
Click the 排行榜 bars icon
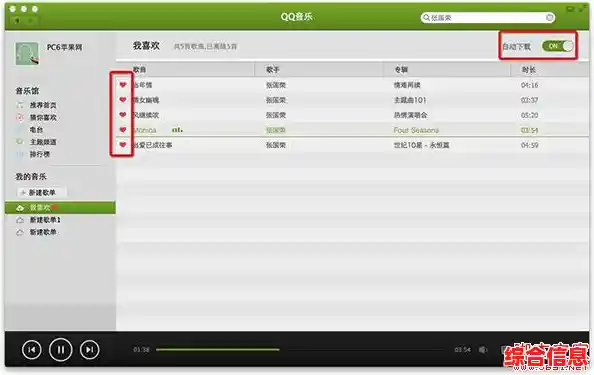(20, 154)
